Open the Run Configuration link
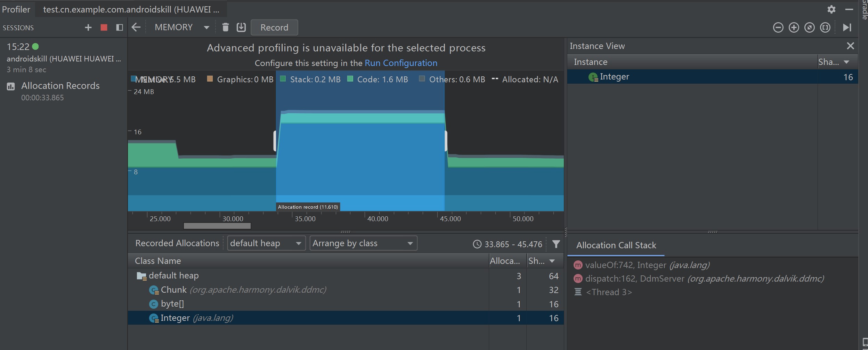 pyautogui.click(x=401, y=63)
